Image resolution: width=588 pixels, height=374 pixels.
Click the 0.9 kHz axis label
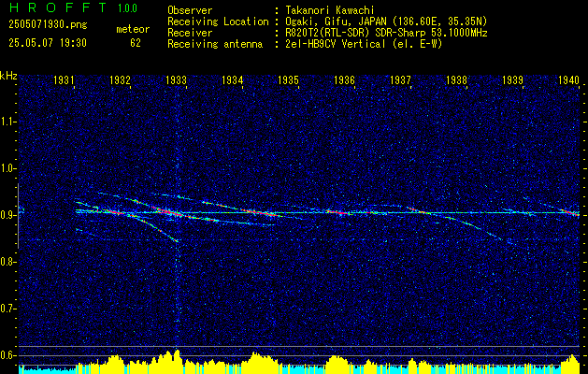(x=7, y=215)
